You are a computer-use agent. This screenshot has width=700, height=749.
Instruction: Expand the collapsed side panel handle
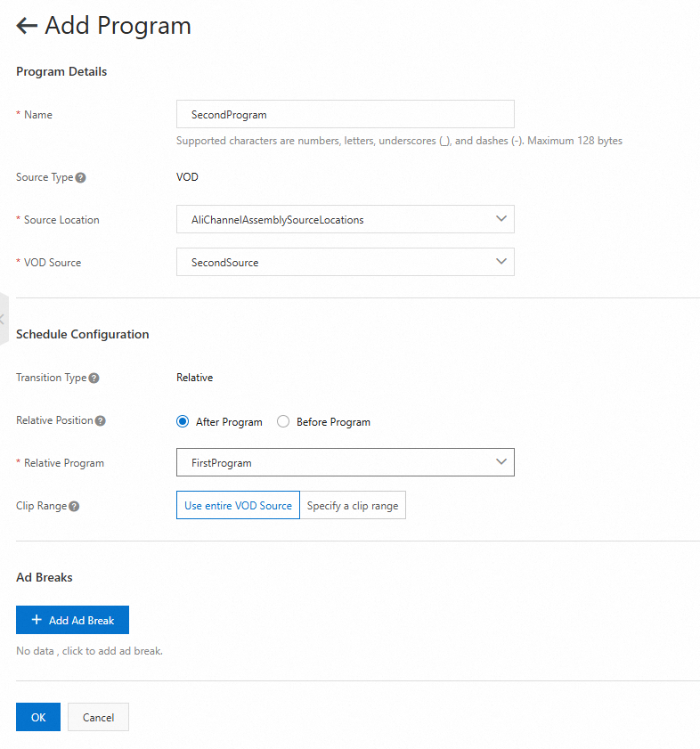point(4,319)
